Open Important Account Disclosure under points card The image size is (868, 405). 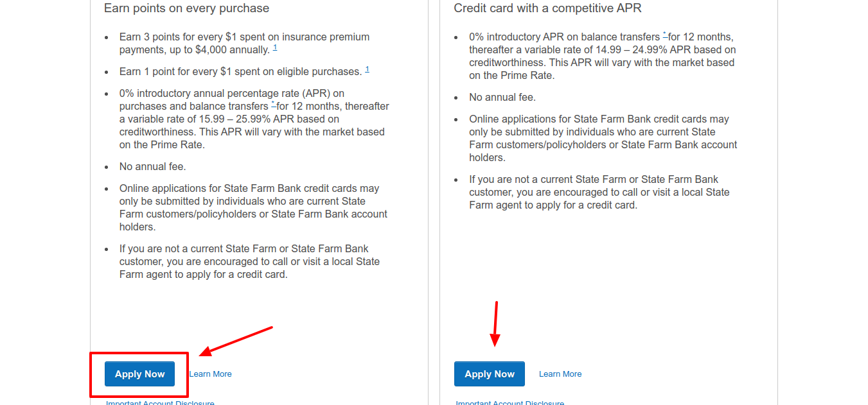160,402
